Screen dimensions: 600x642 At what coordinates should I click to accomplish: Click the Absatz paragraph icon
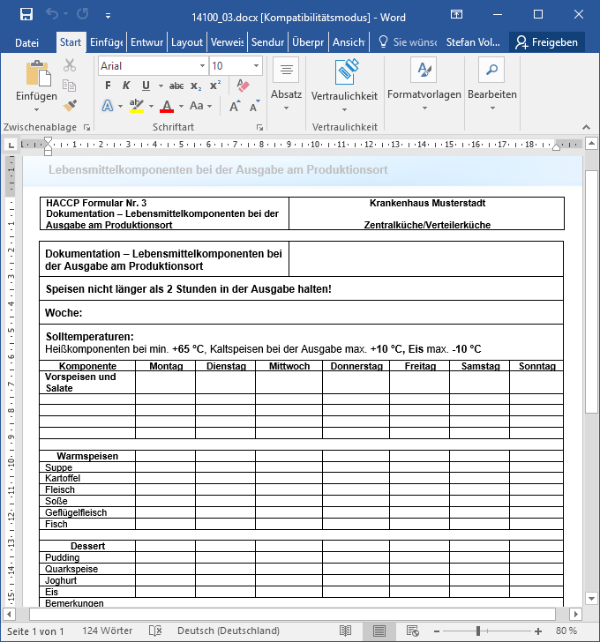286,72
